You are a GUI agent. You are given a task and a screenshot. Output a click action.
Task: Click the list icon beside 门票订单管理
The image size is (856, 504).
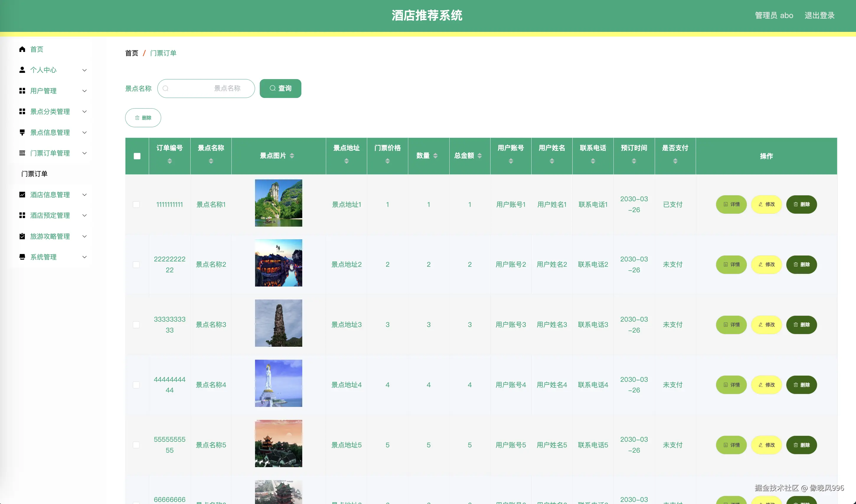22,153
